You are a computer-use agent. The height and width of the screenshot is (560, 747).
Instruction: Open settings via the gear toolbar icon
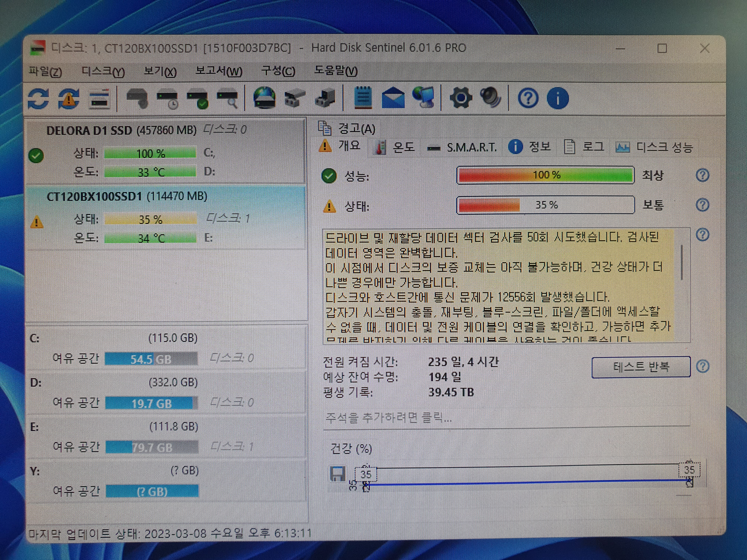coord(461,98)
